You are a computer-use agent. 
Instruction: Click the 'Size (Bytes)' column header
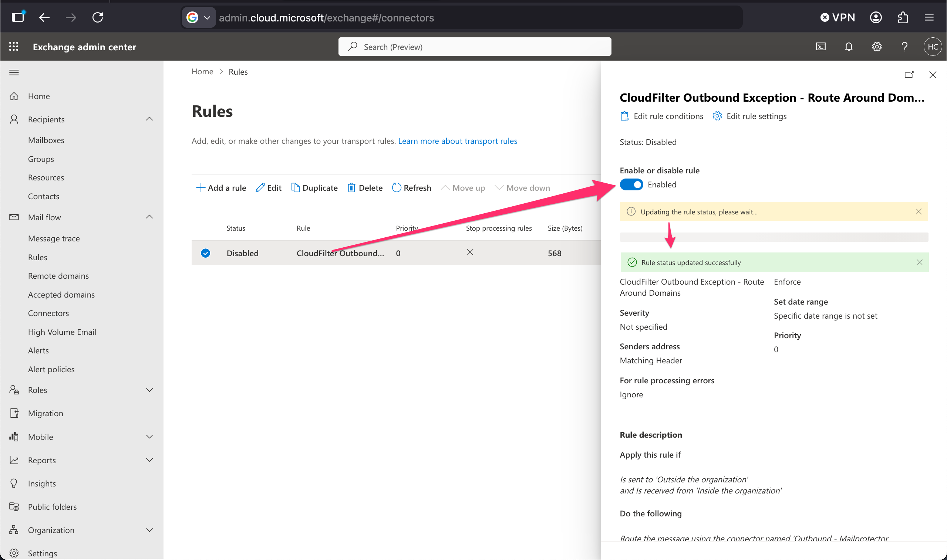coord(565,228)
